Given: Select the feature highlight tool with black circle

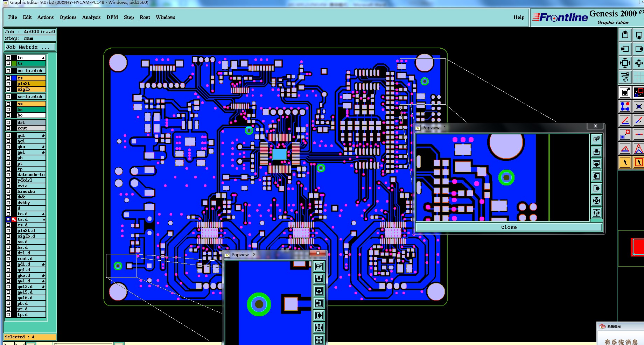Looking at the screenshot, I should tap(625, 92).
